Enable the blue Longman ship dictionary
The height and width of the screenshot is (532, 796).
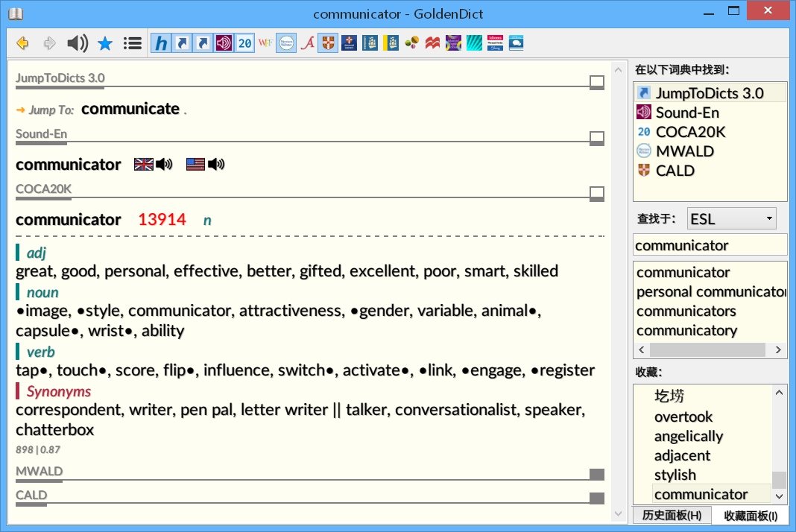tap(370, 43)
